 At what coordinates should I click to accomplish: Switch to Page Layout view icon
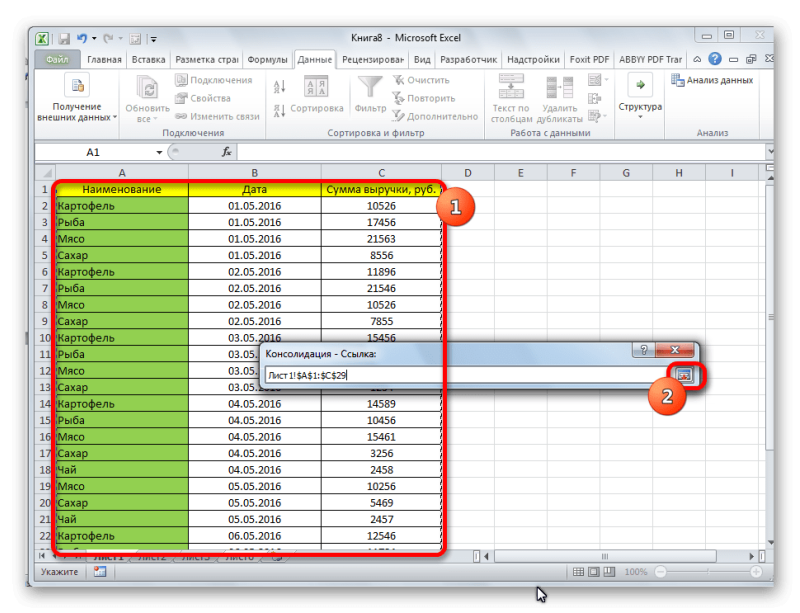point(594,572)
